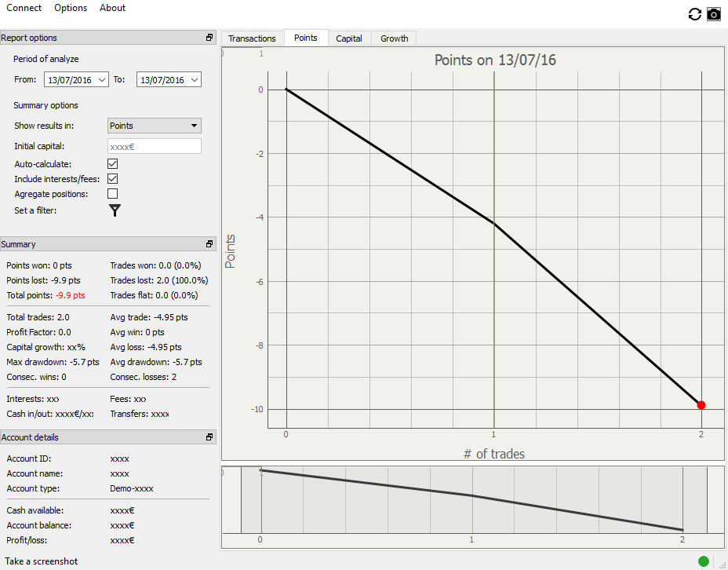728x570 pixels.
Task: Open the Show results in dropdown
Action: [x=154, y=126]
